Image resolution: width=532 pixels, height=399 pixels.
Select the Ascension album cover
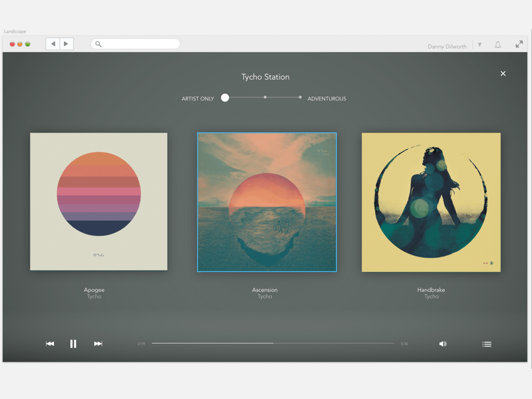coord(267,202)
